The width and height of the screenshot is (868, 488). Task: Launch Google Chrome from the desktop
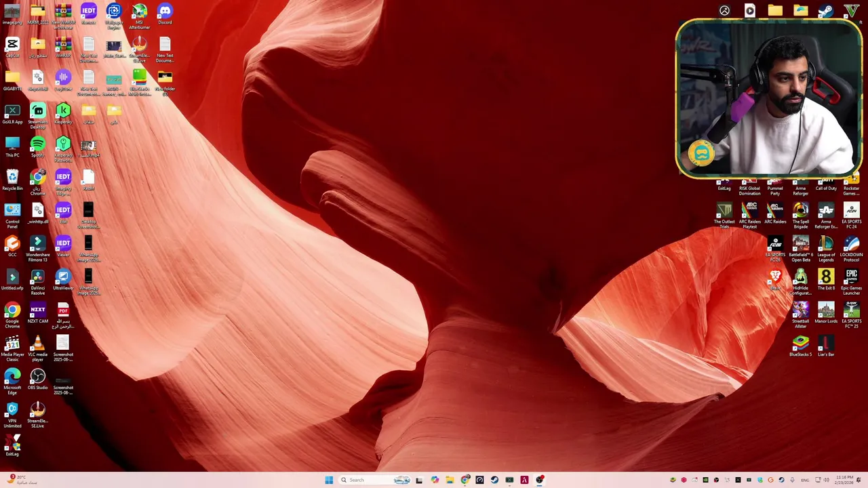click(x=12, y=315)
